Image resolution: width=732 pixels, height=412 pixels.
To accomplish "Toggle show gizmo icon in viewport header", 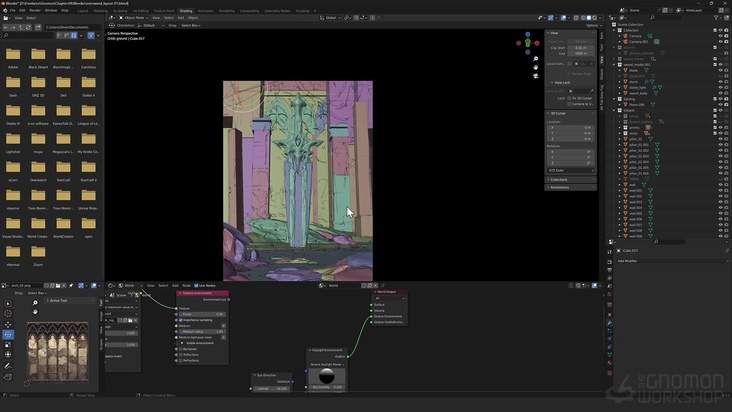I will tap(551, 18).
